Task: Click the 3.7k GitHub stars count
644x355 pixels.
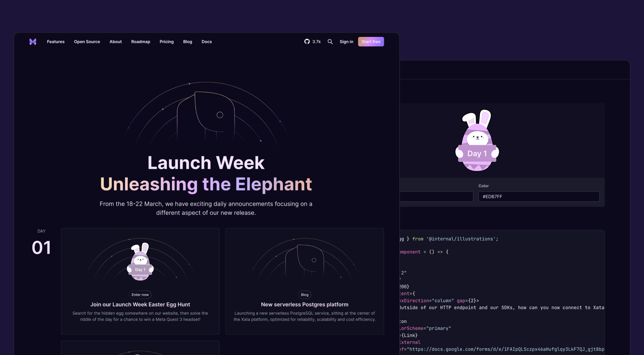Action: [317, 42]
